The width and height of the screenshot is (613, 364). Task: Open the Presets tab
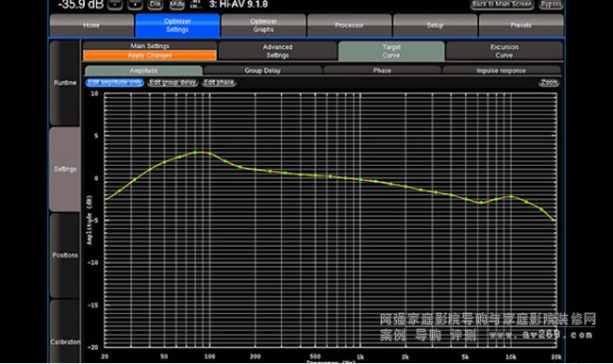522,25
